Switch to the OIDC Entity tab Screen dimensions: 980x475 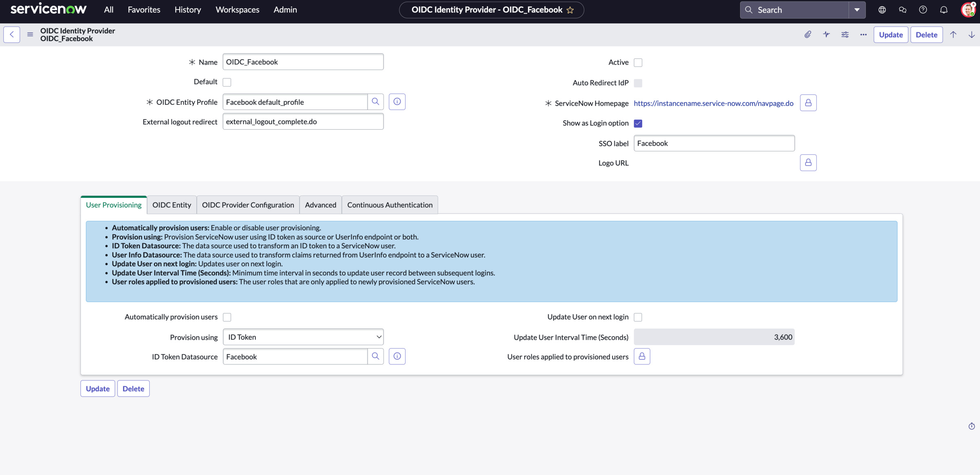tap(172, 205)
